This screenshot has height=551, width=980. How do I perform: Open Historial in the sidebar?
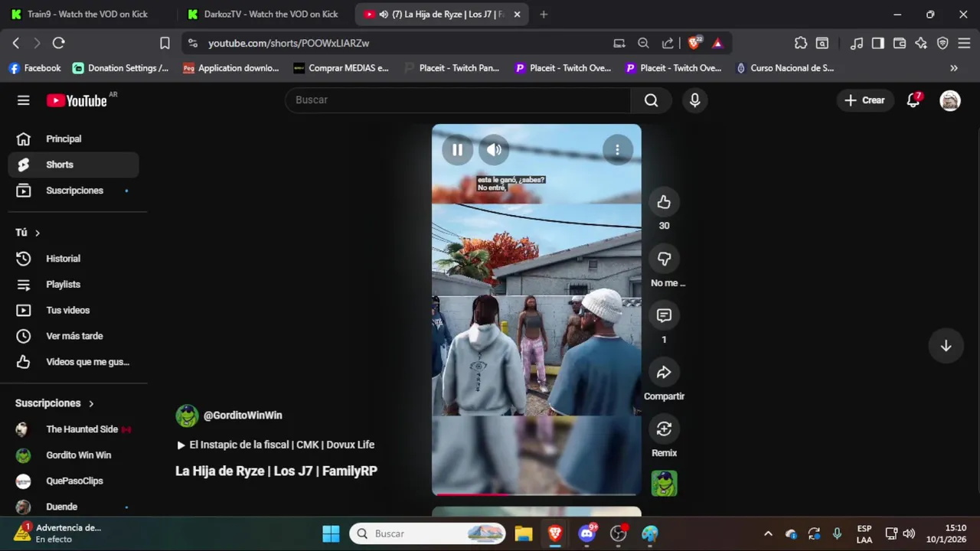click(73, 259)
